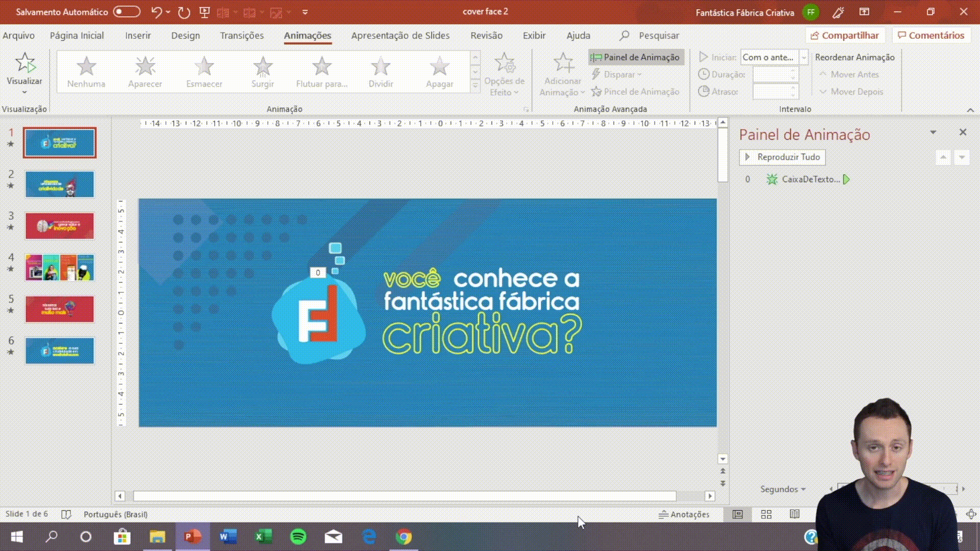Apply the Apagar animation effect
The width and height of the screenshot is (980, 551).
tap(439, 72)
